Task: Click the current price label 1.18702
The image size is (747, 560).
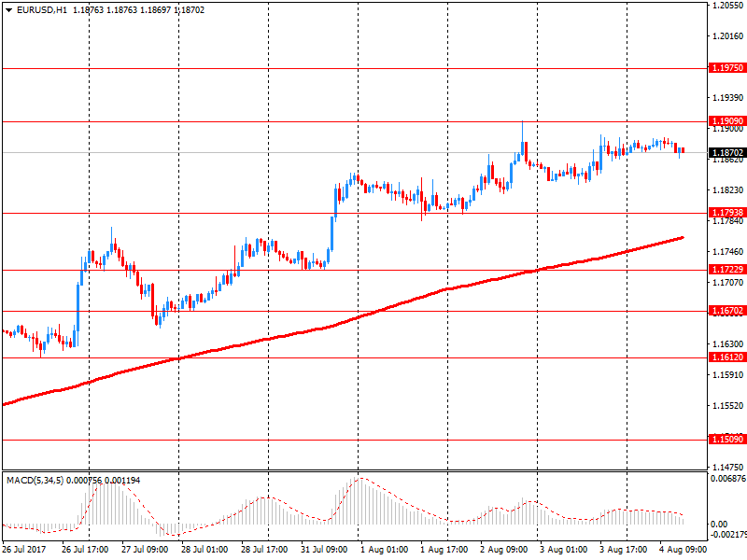Action: 727,153
